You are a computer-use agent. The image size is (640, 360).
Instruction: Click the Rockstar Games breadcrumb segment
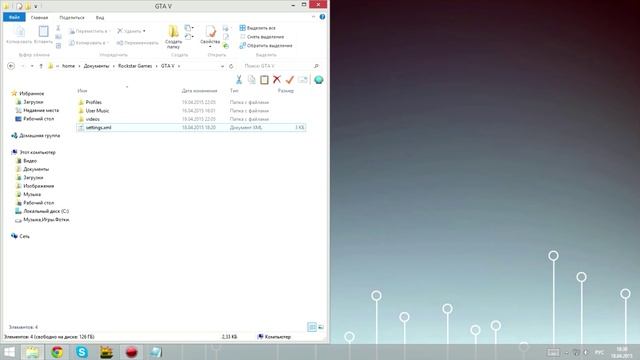(x=135, y=66)
